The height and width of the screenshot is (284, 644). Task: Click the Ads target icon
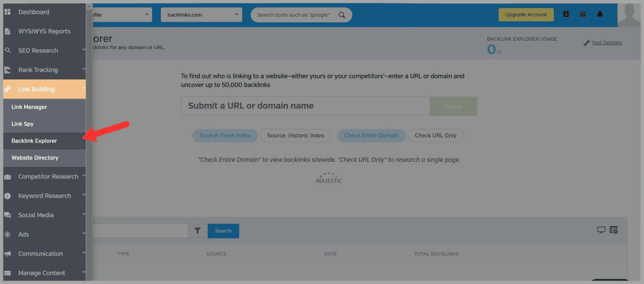click(7, 235)
